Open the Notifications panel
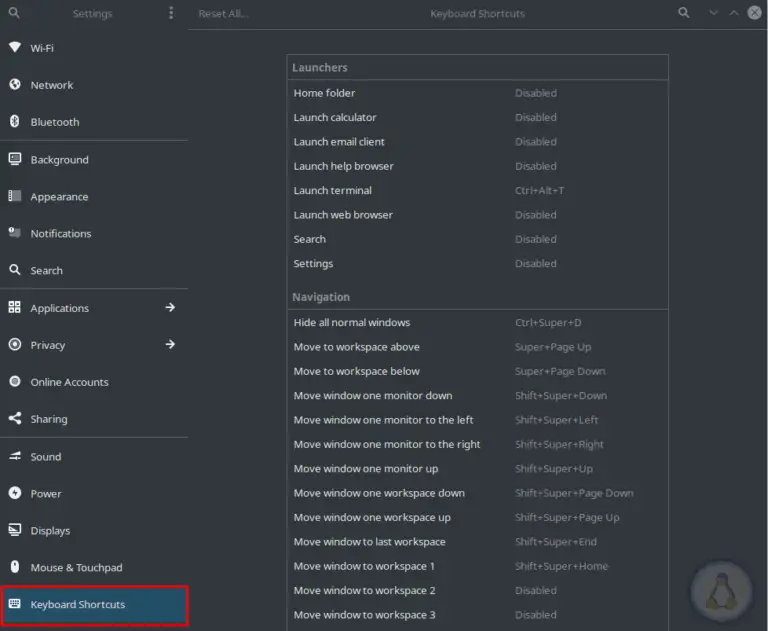This screenshot has width=768, height=631. (x=60, y=234)
